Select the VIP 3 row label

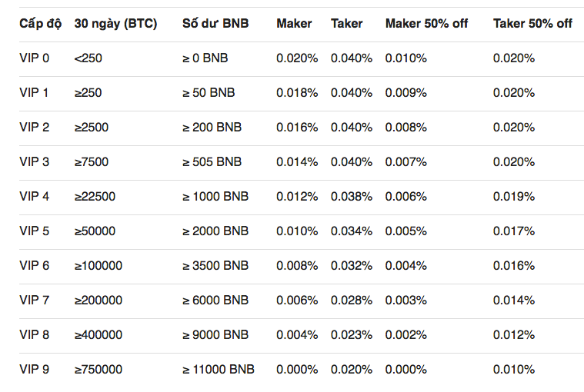pos(35,161)
